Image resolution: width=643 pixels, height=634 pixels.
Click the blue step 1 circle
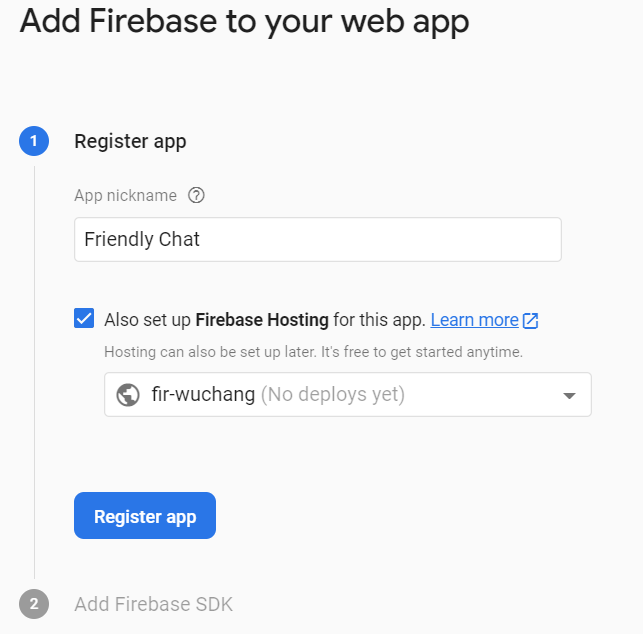pyautogui.click(x=34, y=141)
